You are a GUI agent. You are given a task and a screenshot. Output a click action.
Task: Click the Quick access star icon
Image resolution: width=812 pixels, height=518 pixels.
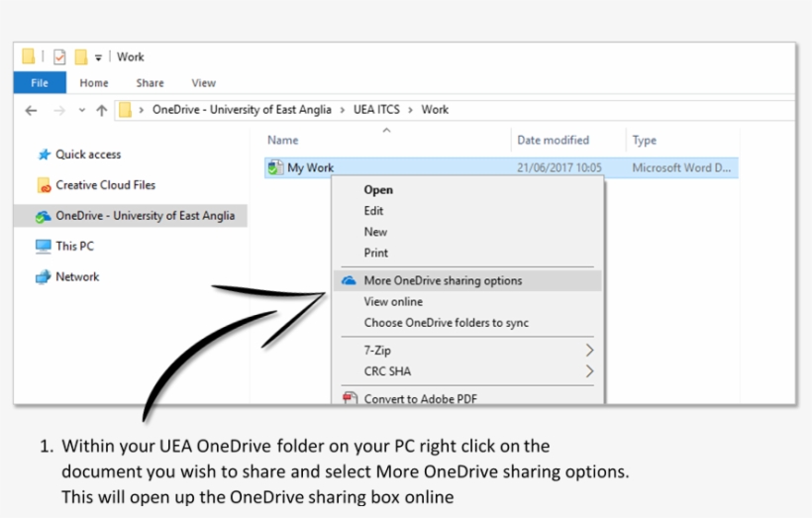click(44, 155)
